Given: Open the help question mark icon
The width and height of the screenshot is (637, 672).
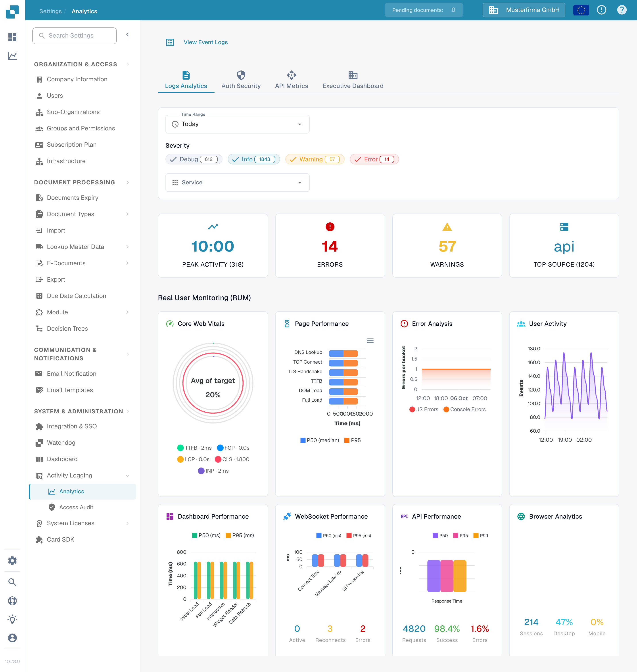Looking at the screenshot, I should [622, 10].
